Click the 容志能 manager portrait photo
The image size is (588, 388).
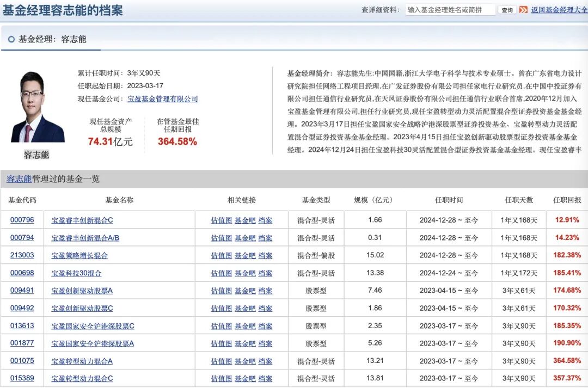[x=37, y=107]
